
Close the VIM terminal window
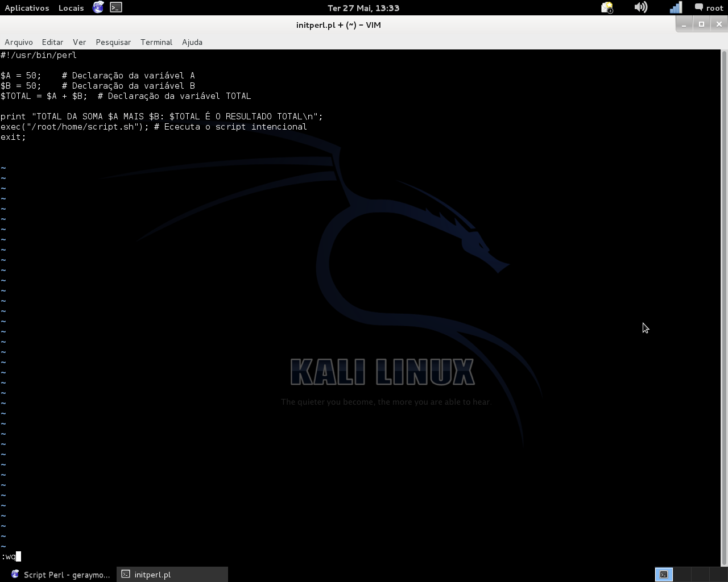point(719,24)
